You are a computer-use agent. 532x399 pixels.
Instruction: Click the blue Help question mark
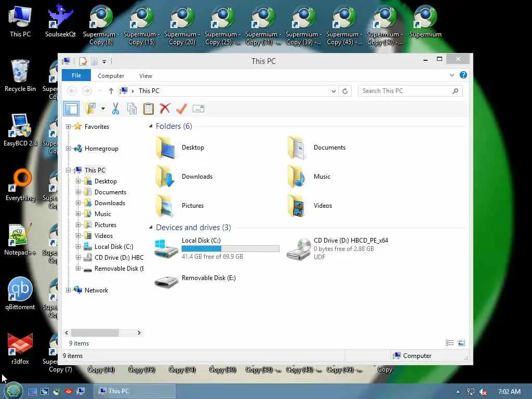pos(463,75)
